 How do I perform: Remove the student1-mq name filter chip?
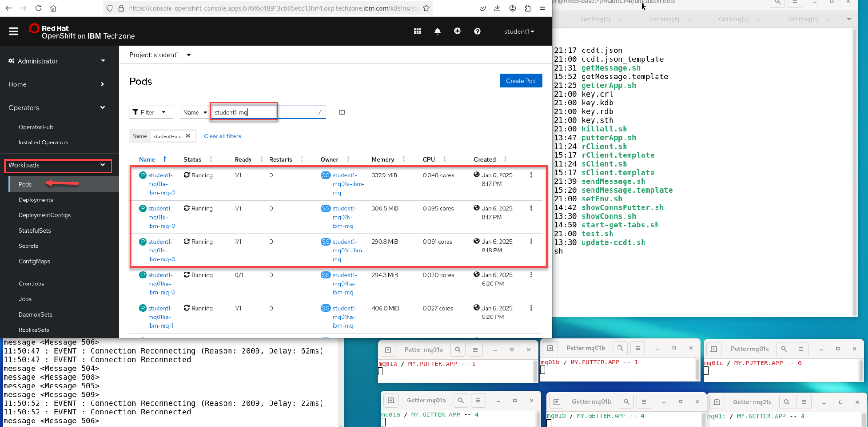coord(188,136)
